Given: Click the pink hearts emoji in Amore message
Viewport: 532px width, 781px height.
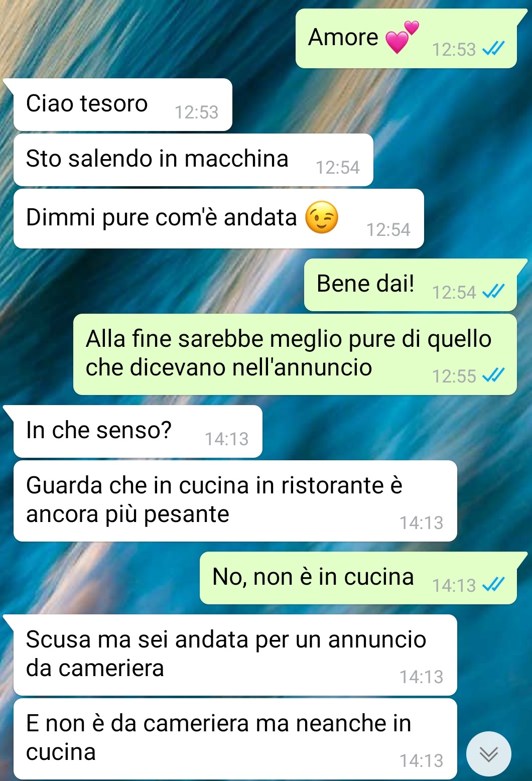Looking at the screenshot, I should (402, 37).
